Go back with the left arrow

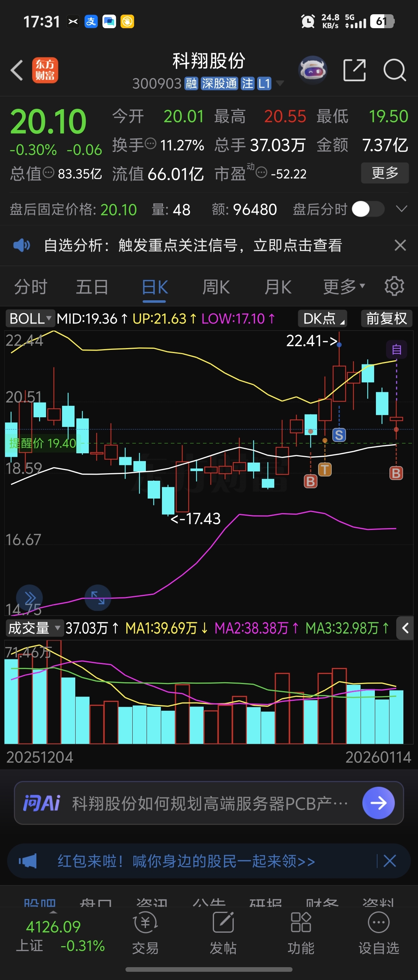pos(17,70)
